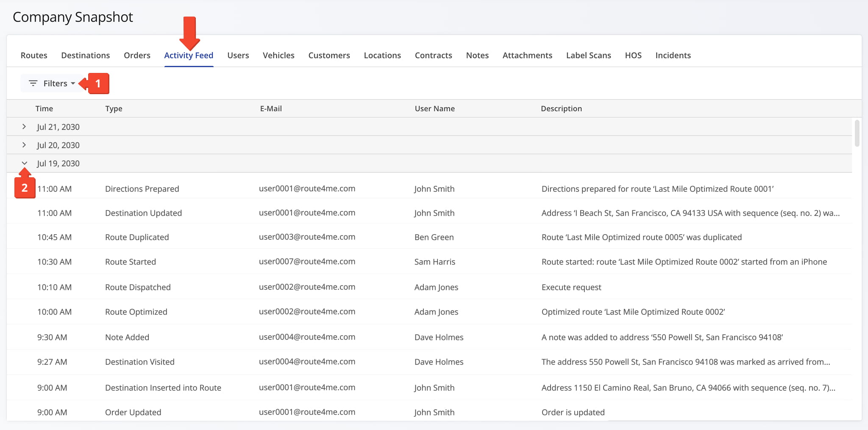The width and height of the screenshot is (868, 430).
Task: Click Destination Inserted into Route entry
Action: (x=163, y=388)
